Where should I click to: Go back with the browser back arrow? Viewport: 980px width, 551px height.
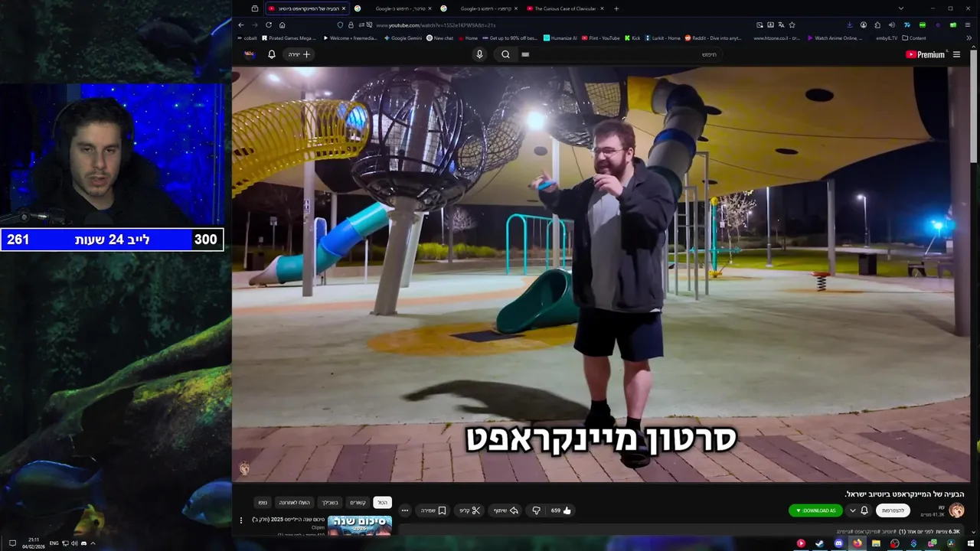[241, 24]
